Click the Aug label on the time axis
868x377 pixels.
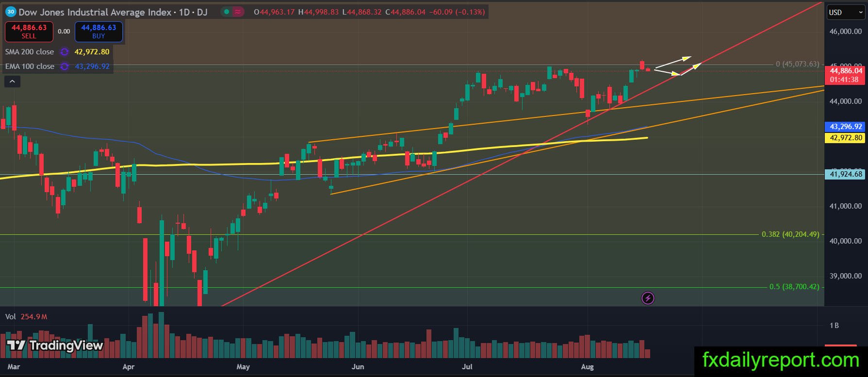pyautogui.click(x=587, y=367)
